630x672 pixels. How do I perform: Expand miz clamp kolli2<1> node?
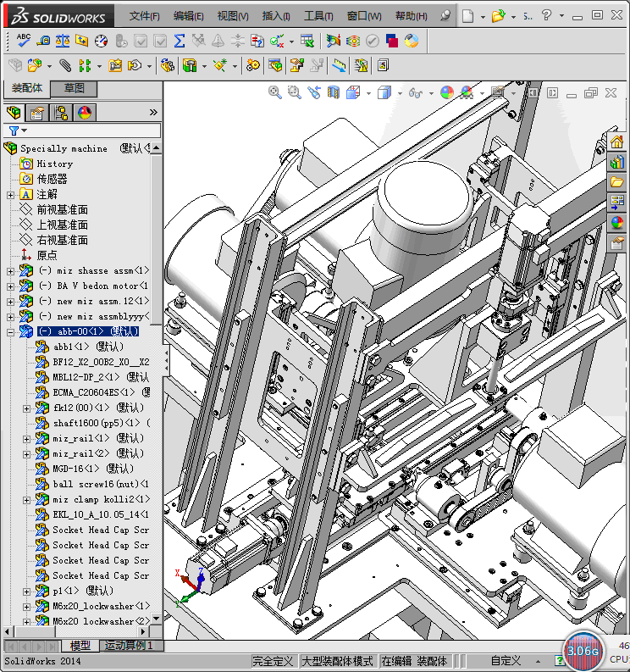click(26, 500)
